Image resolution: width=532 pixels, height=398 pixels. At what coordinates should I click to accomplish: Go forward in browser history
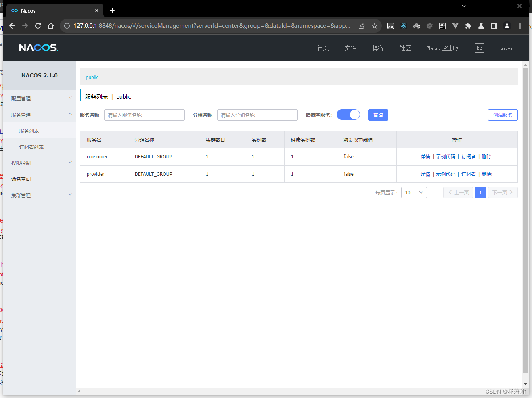(x=25, y=26)
